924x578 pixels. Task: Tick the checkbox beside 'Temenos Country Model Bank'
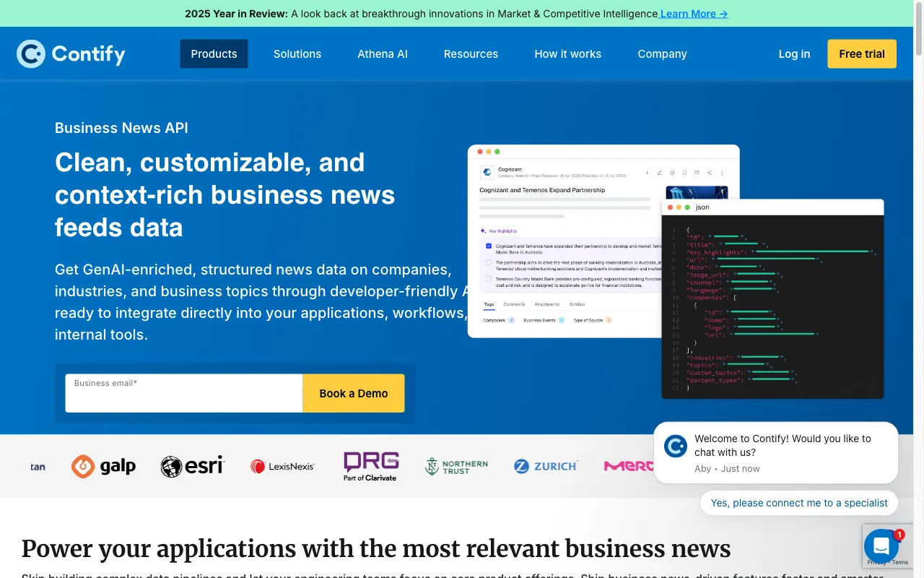(489, 279)
